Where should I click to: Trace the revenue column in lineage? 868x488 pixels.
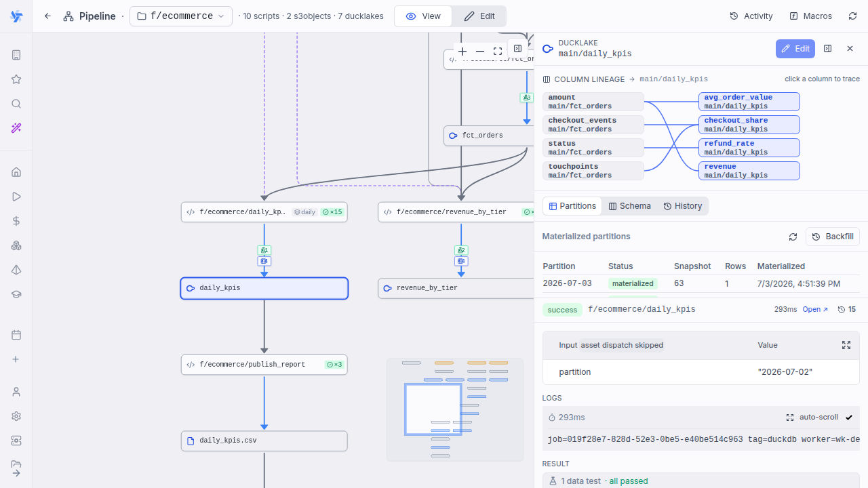749,171
